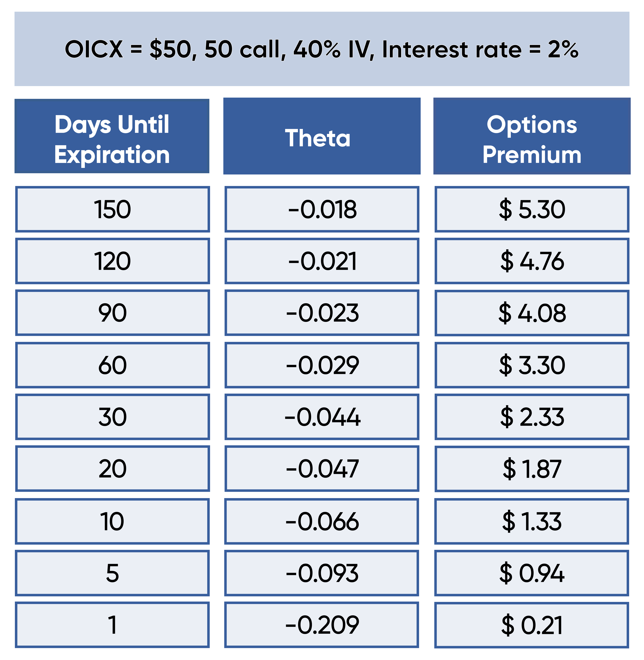Image resolution: width=644 pixels, height=660 pixels.
Task: Click the $ 1.87 premium cell
Action: (x=532, y=469)
